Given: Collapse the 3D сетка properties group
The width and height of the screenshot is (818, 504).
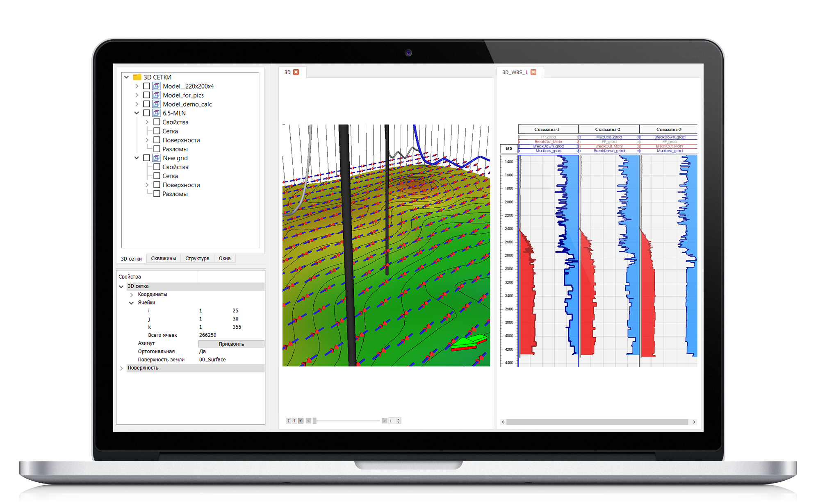Looking at the screenshot, I should click(x=121, y=286).
